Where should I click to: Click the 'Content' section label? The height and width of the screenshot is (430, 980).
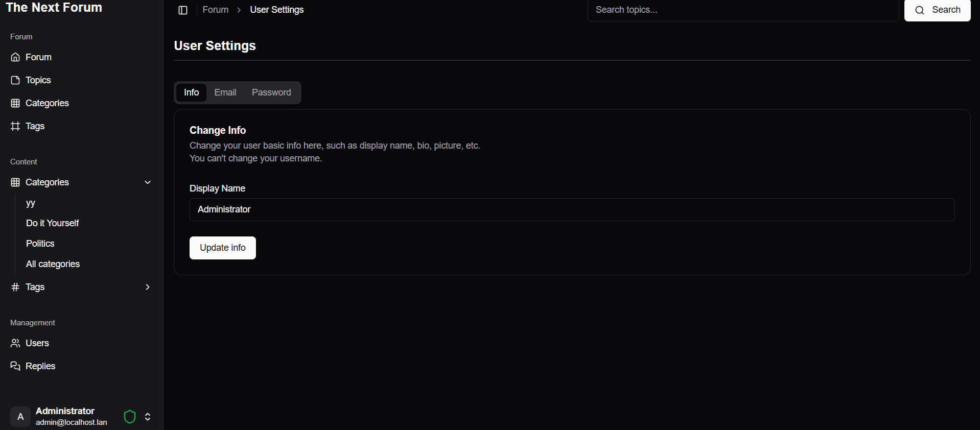(24, 162)
